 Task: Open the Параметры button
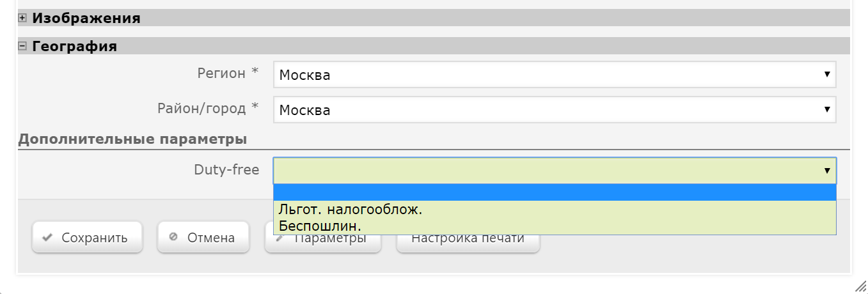click(323, 244)
